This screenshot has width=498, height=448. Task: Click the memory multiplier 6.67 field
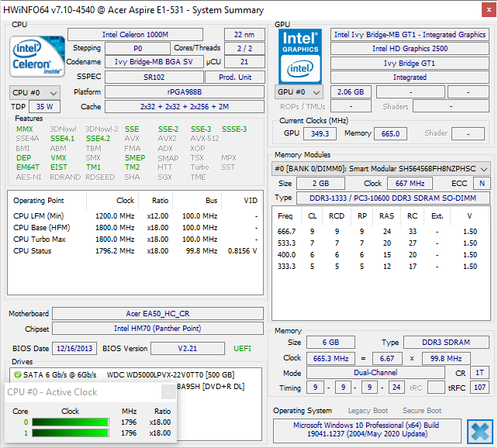(387, 359)
